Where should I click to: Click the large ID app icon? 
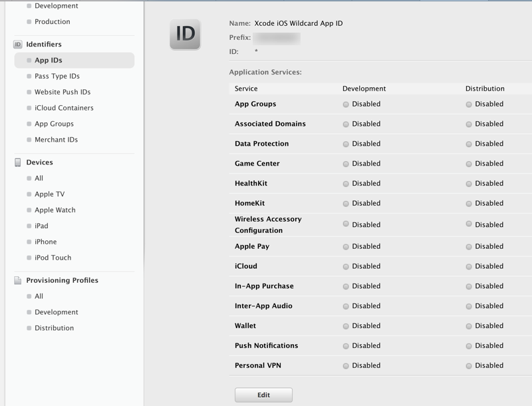[186, 35]
